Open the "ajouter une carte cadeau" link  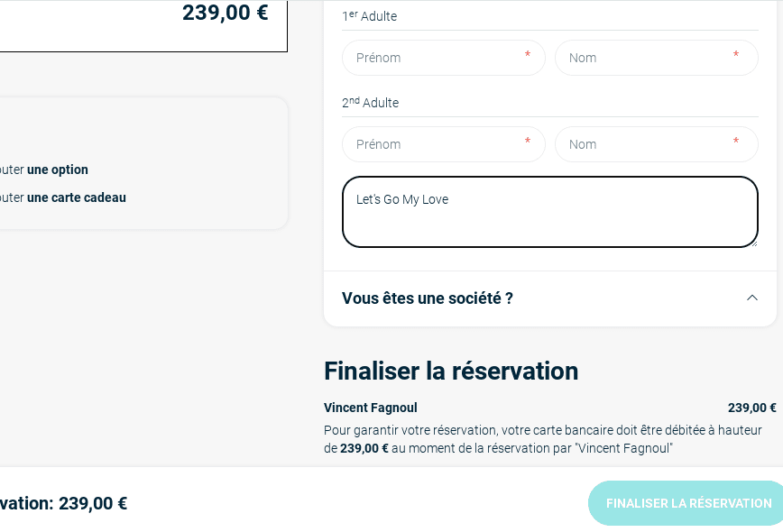pos(62,197)
